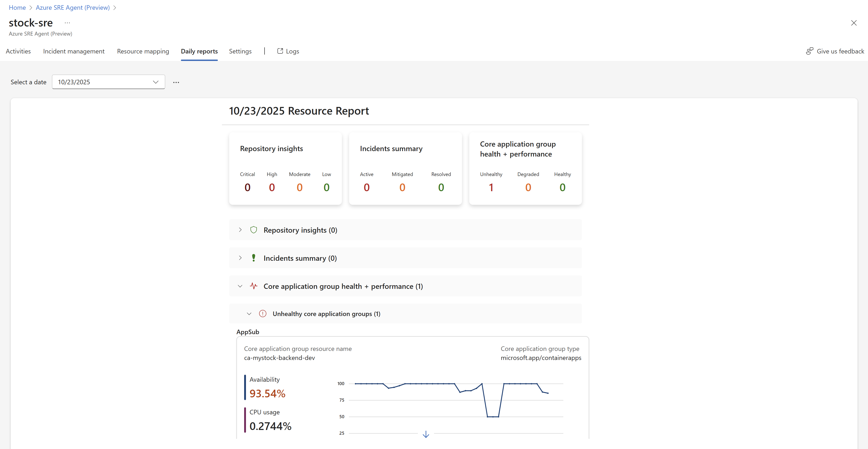Viewport: 868px width, 449px height.
Task: Navigate to Azure SRE Agent (Preview) breadcrumb
Action: point(73,7)
